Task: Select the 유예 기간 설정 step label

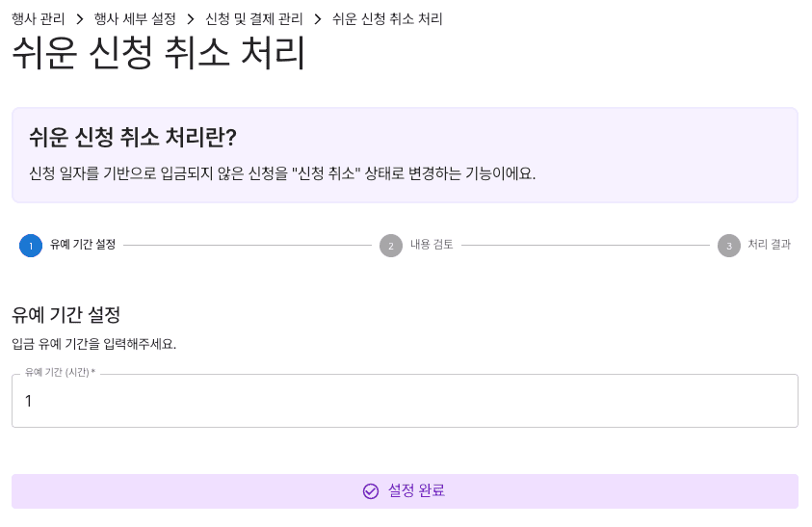Action: (83, 245)
